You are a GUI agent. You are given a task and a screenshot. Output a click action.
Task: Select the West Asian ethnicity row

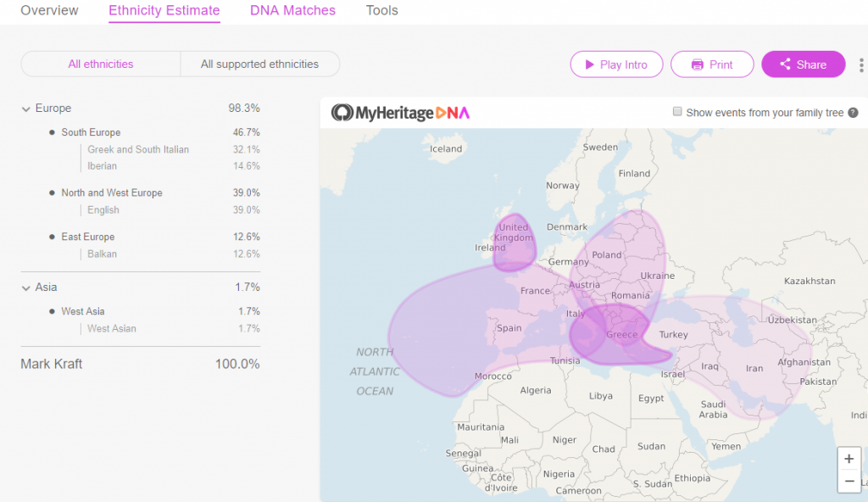pos(173,328)
